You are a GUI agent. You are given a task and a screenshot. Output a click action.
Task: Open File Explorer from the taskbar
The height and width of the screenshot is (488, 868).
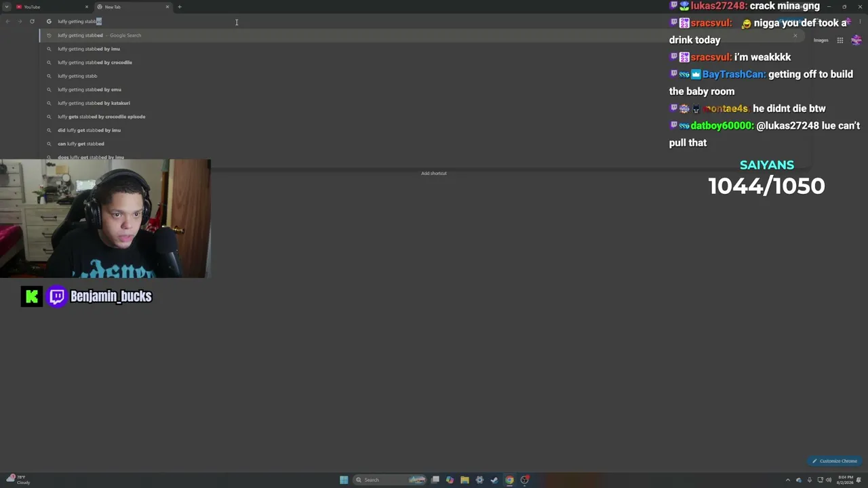(x=465, y=480)
